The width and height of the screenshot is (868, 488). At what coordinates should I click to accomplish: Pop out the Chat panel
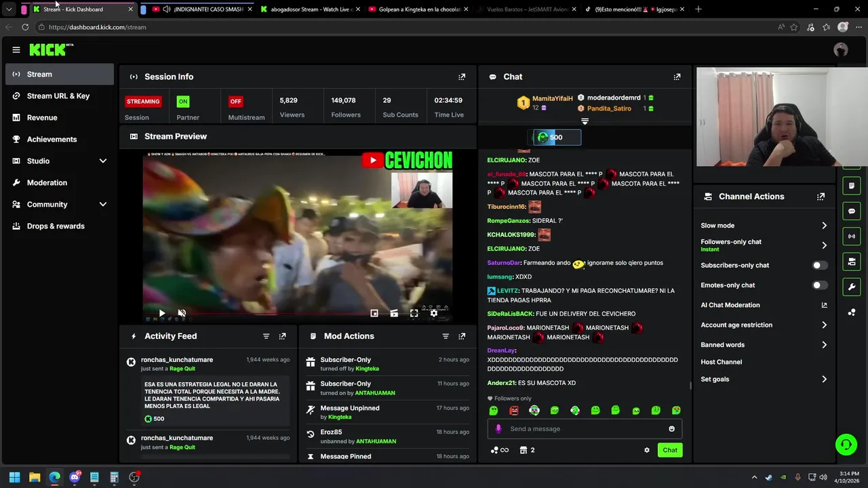(677, 77)
